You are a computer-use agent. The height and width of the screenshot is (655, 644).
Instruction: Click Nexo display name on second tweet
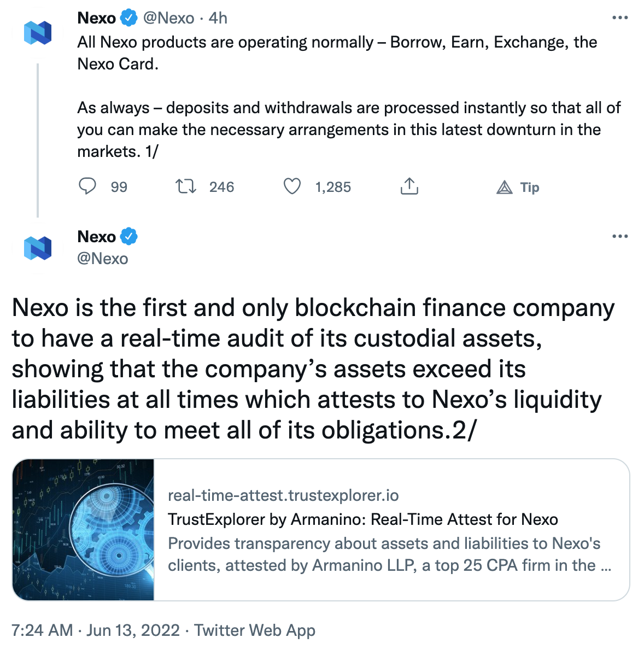click(97, 237)
